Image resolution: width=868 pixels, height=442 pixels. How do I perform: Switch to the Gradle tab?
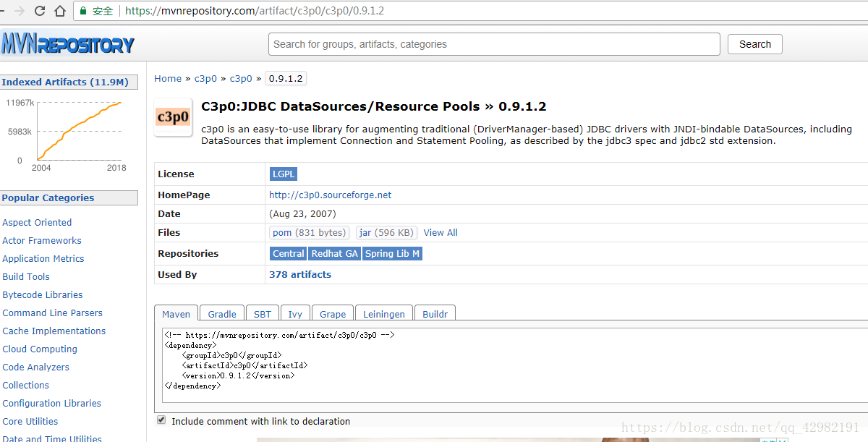point(222,314)
